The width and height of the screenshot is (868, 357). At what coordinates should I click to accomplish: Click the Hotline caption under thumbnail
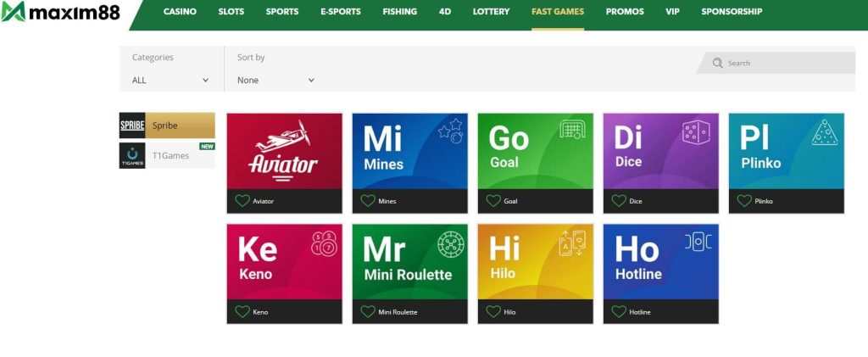pyautogui.click(x=640, y=312)
